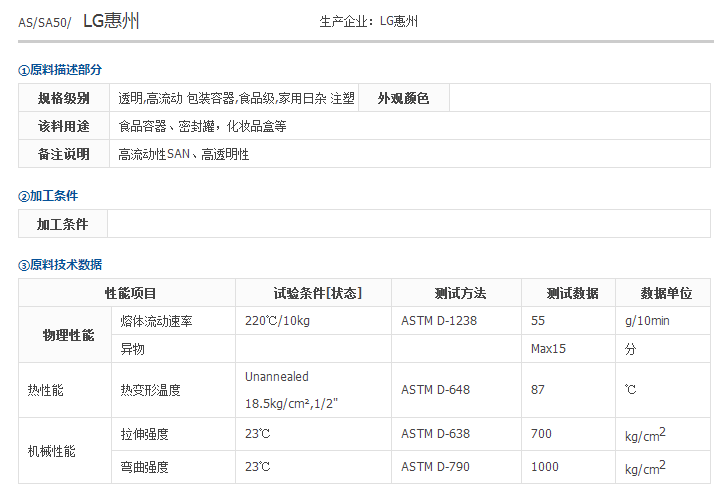Screen dimensions: 721x503
Task: Click the 该料用途 label cell
Action: click(x=64, y=126)
